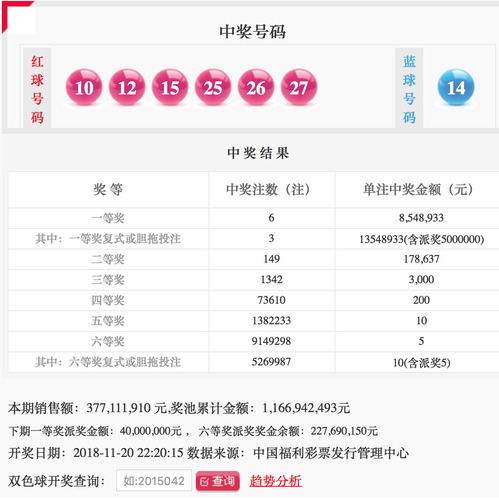Click the prize amount 178,637
The width and height of the screenshot is (499, 500).
[421, 259]
